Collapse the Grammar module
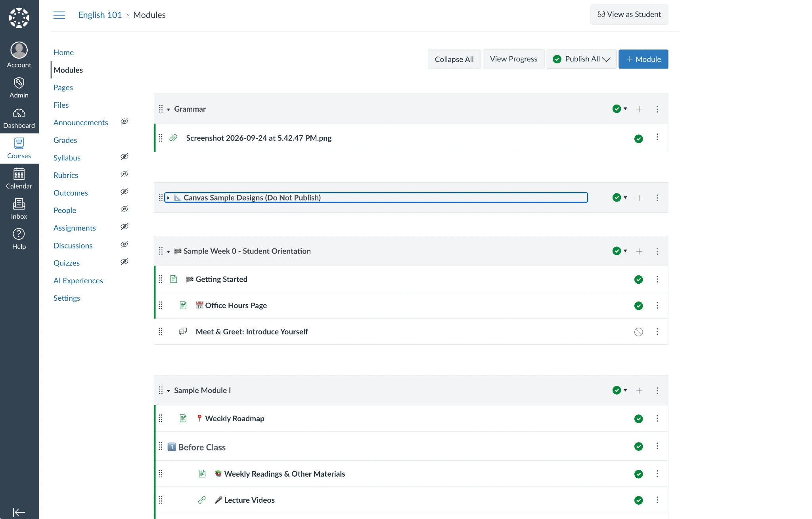 point(169,109)
